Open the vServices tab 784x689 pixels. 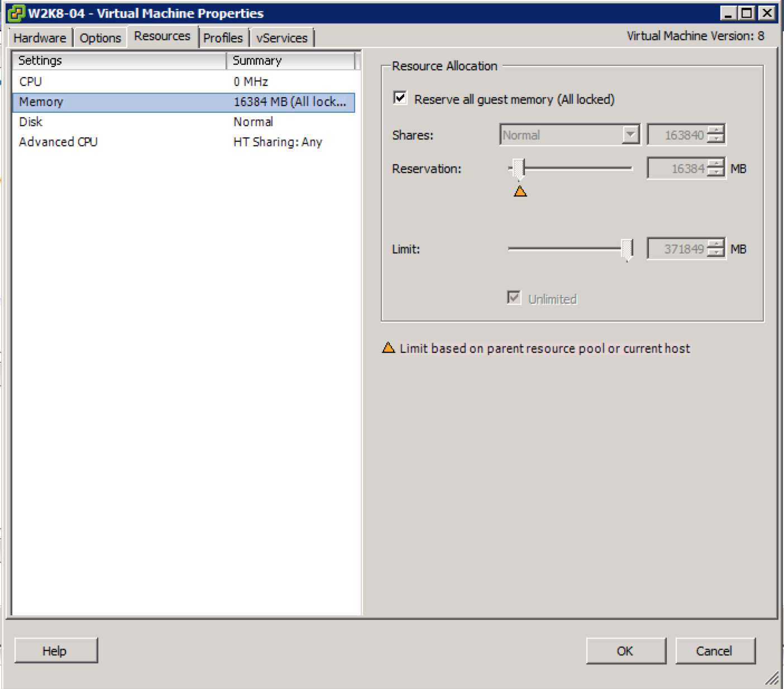pos(281,37)
